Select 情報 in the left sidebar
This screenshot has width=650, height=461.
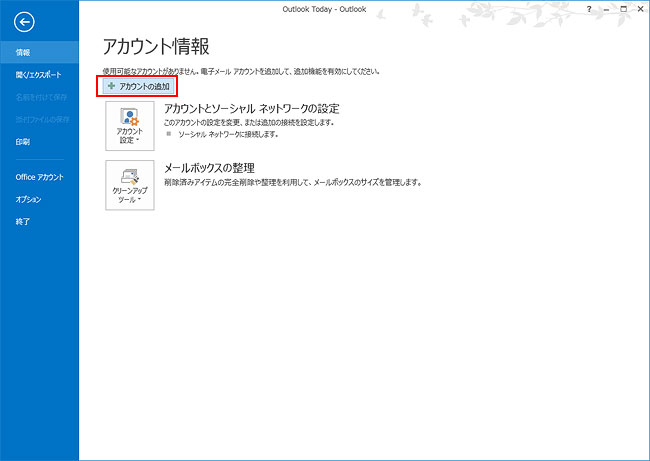pyautogui.click(x=39, y=52)
